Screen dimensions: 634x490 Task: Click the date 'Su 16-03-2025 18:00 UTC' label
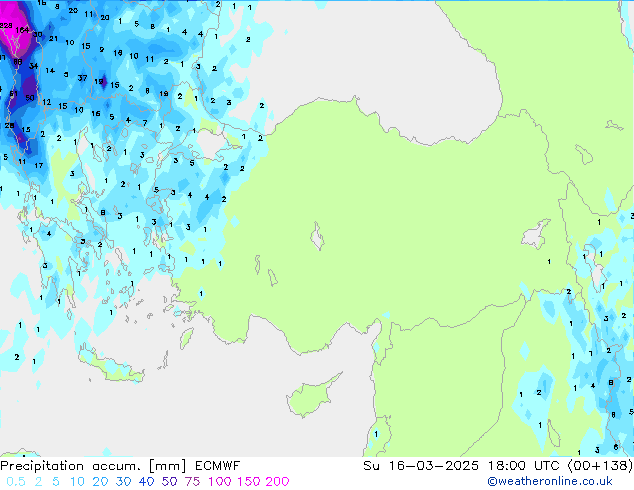tap(461, 465)
